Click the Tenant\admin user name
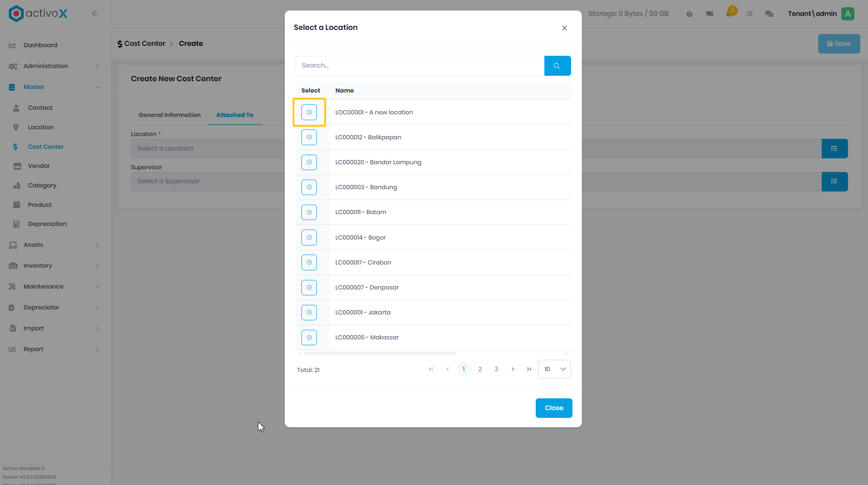Screen dimensions: 868x485 [x=812, y=14]
